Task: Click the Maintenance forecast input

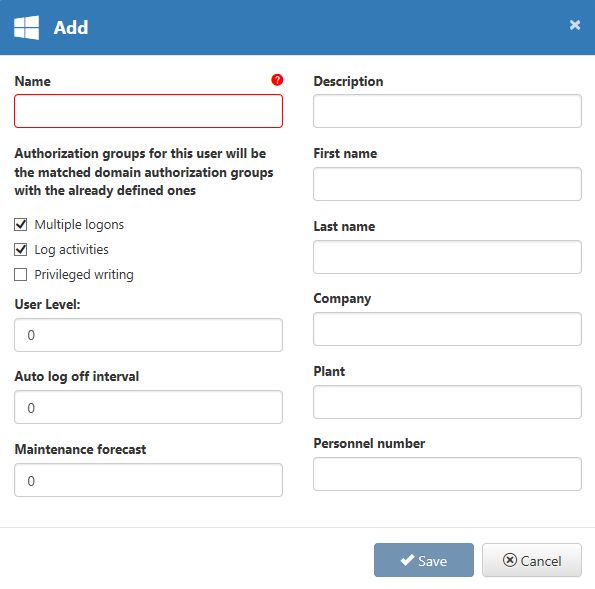Action: point(148,480)
